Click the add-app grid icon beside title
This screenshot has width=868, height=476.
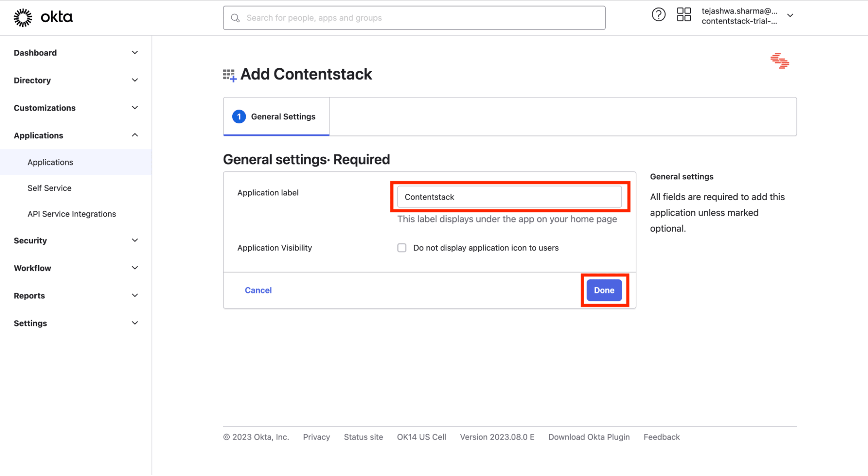(x=230, y=75)
